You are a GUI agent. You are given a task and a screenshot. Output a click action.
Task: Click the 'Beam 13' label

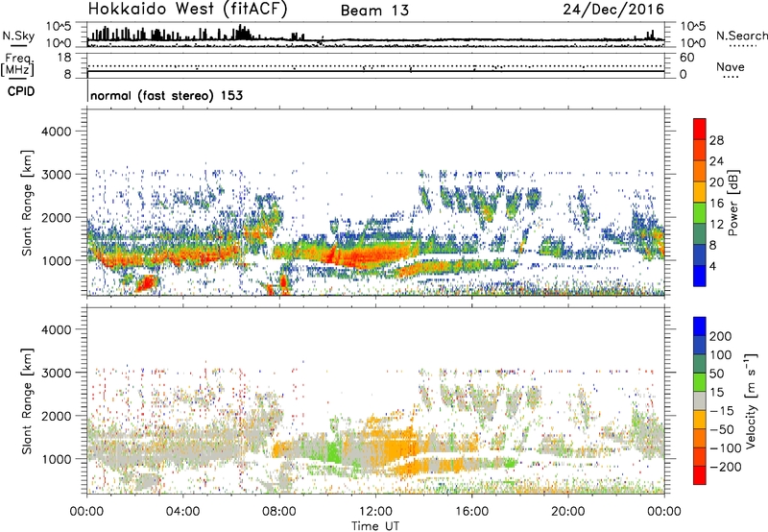coord(374,11)
